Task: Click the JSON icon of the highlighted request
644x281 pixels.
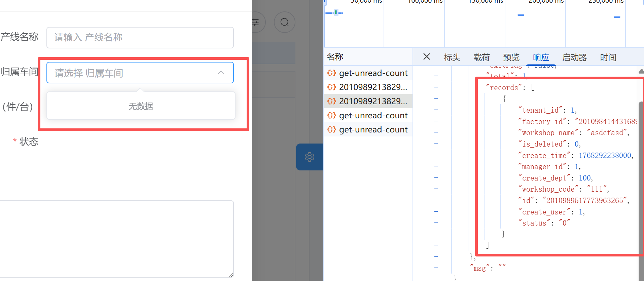Action: click(x=332, y=101)
